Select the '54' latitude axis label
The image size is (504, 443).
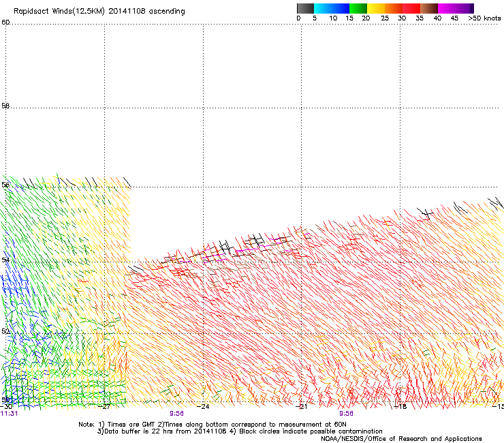5,260
